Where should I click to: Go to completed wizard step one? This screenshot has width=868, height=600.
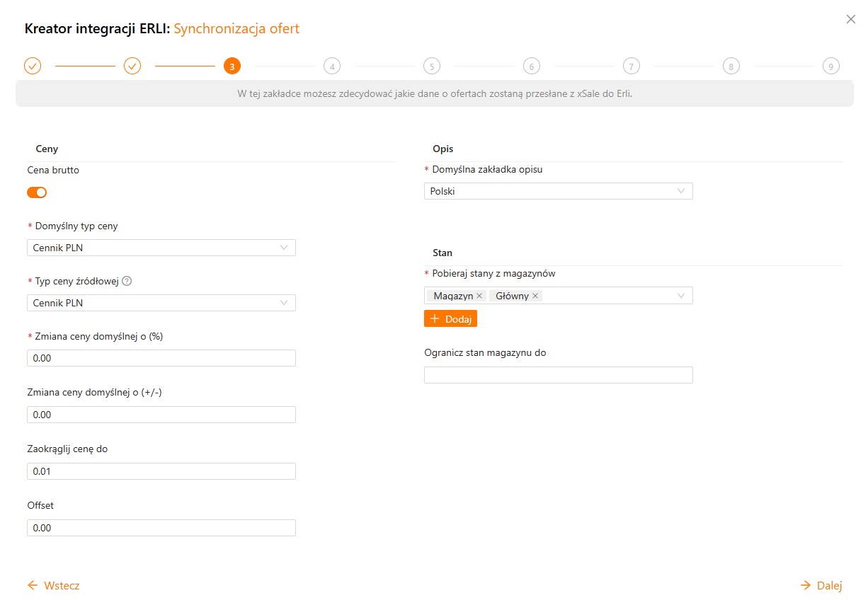point(33,66)
